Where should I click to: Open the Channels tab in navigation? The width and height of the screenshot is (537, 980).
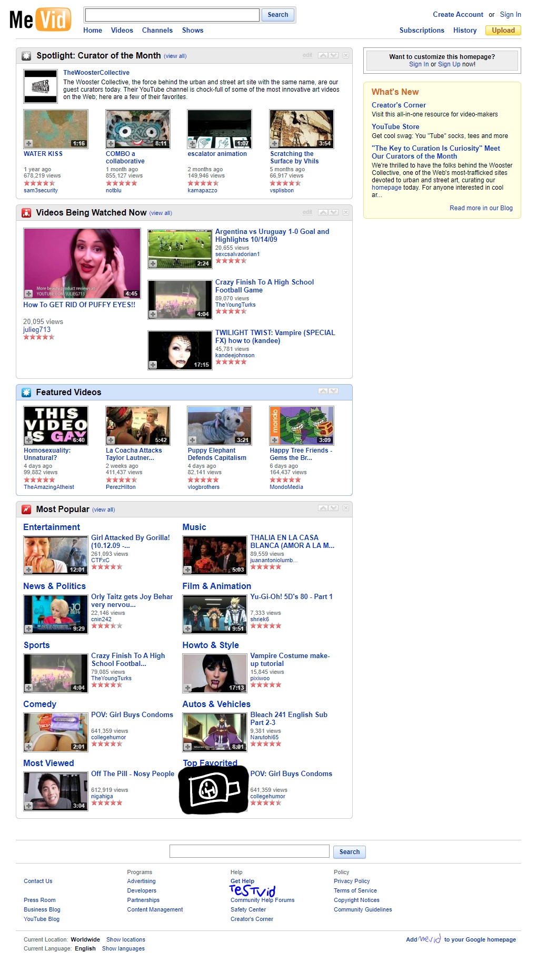click(157, 31)
